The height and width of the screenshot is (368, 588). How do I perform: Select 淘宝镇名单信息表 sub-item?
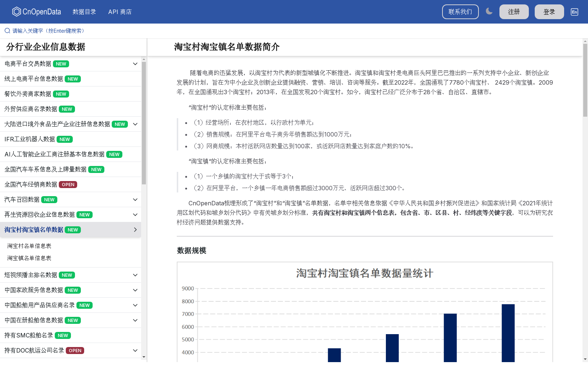29,258
